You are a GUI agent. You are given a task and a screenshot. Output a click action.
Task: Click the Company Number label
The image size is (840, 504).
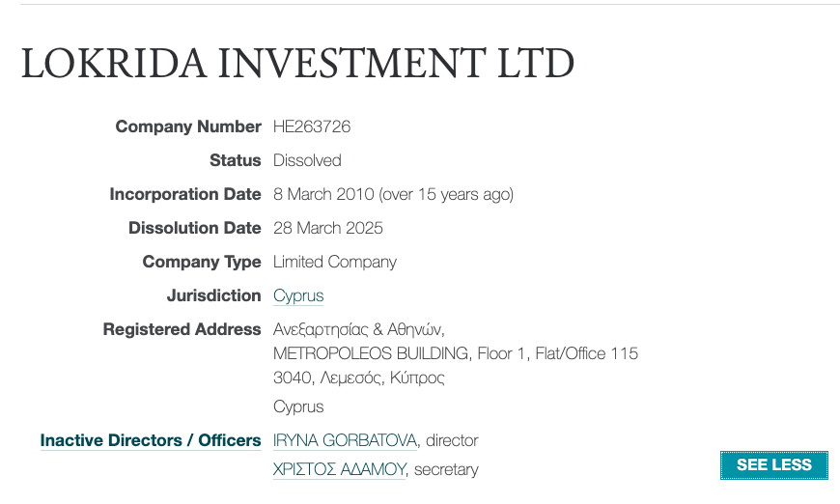click(188, 126)
